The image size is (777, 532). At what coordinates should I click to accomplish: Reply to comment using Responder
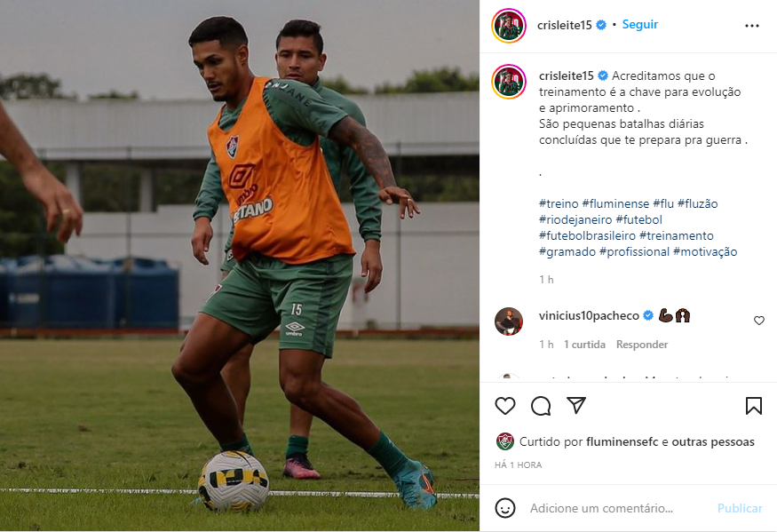(x=642, y=344)
